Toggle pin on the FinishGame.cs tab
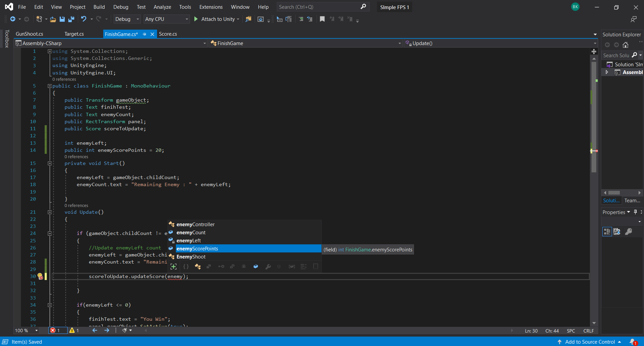 pyautogui.click(x=145, y=34)
